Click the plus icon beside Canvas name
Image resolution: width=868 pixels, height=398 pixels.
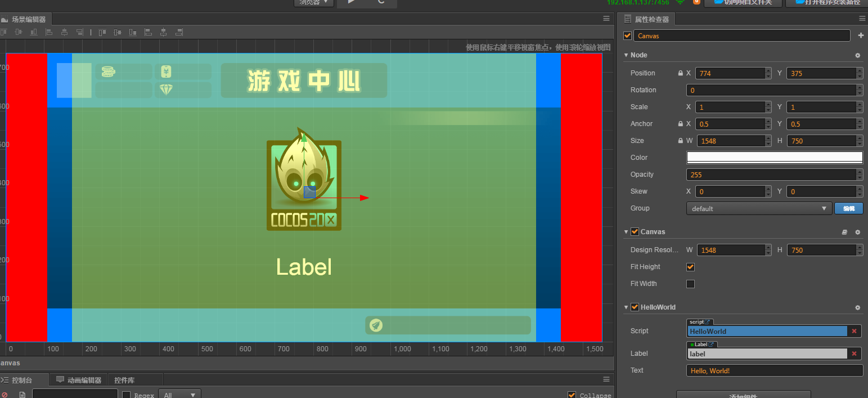860,35
